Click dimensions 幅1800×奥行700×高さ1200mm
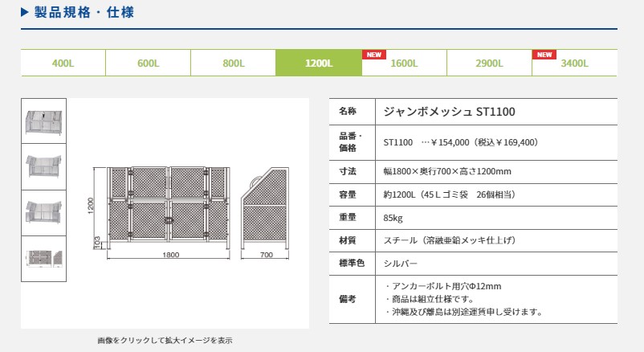The width and height of the screenshot is (644, 352). (447, 171)
